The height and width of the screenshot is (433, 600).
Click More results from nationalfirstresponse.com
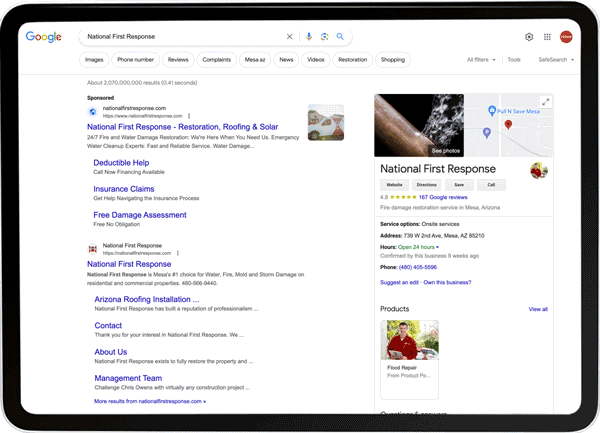pyautogui.click(x=150, y=401)
